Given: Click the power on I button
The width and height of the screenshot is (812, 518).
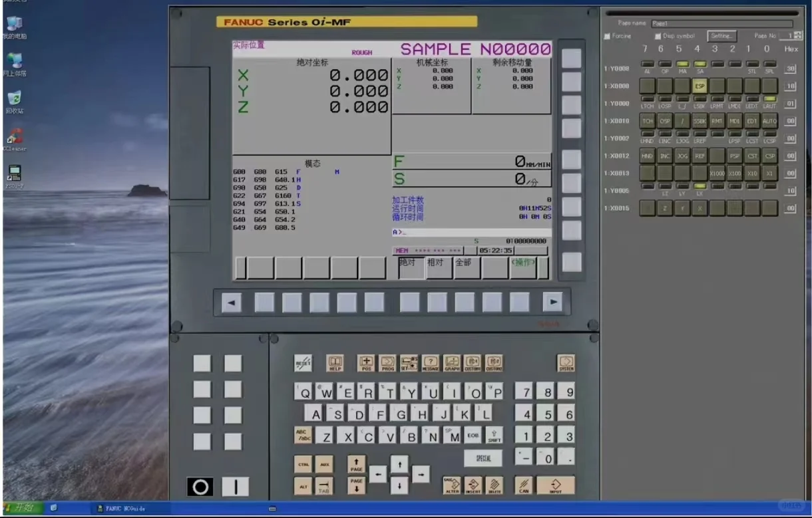Looking at the screenshot, I should tap(235, 487).
